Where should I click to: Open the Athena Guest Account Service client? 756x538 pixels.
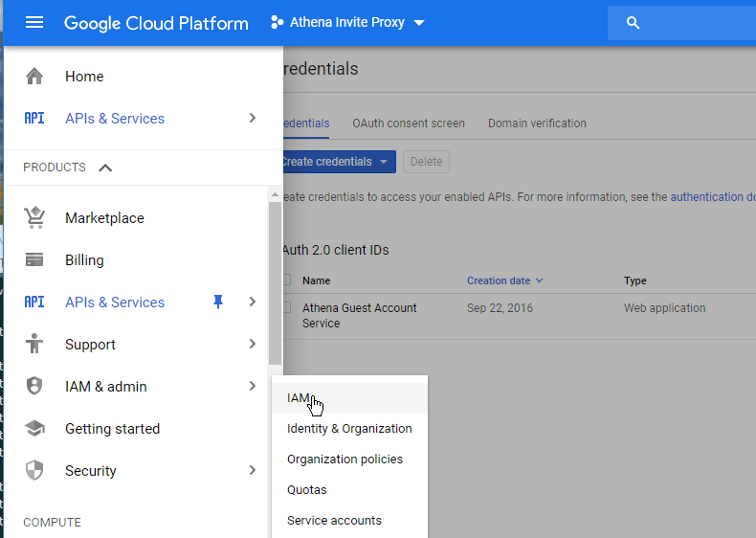[359, 316]
